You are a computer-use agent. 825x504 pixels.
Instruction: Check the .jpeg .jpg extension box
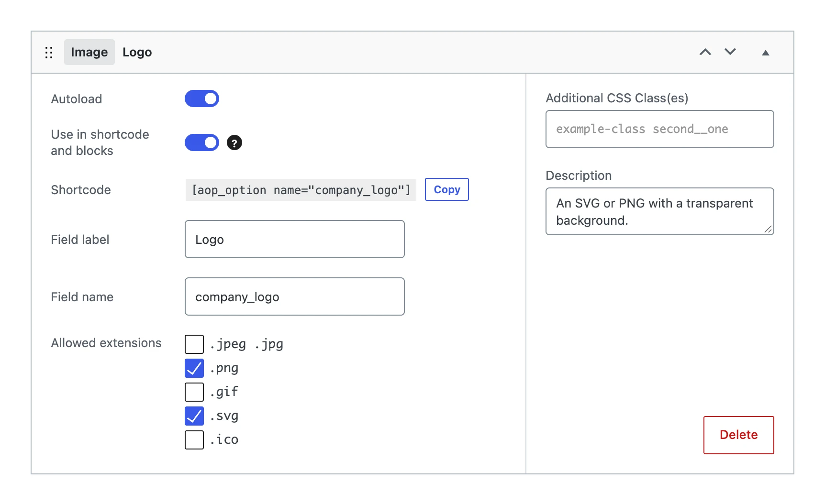tap(194, 344)
